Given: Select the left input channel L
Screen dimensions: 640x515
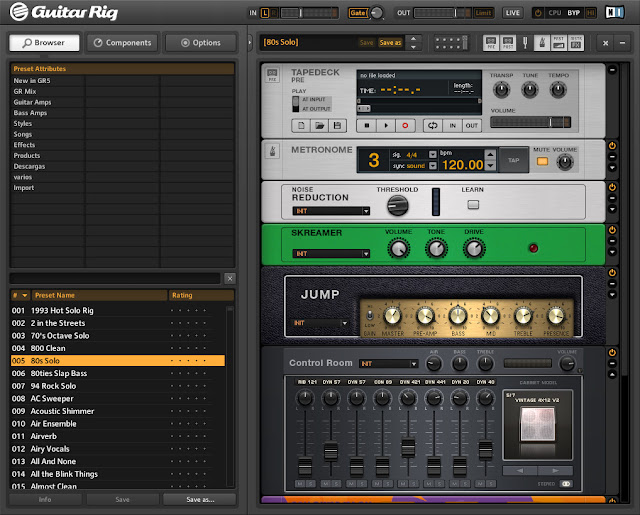Looking at the screenshot, I should point(264,13).
